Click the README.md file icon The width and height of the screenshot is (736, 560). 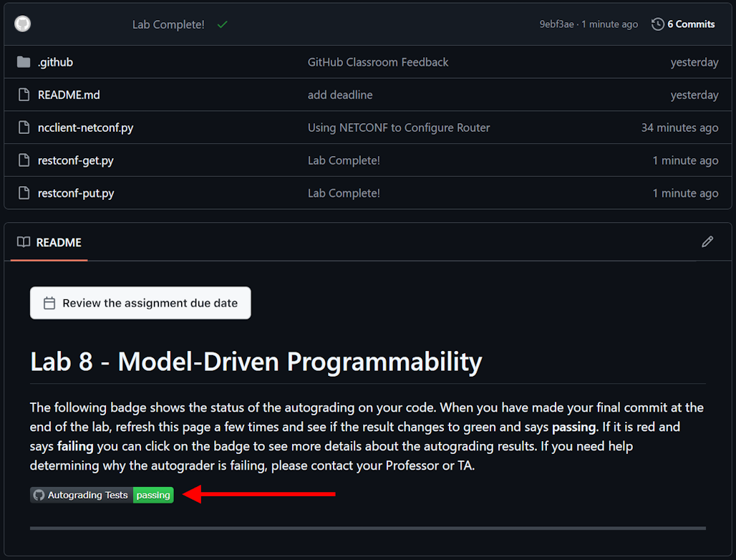24,95
